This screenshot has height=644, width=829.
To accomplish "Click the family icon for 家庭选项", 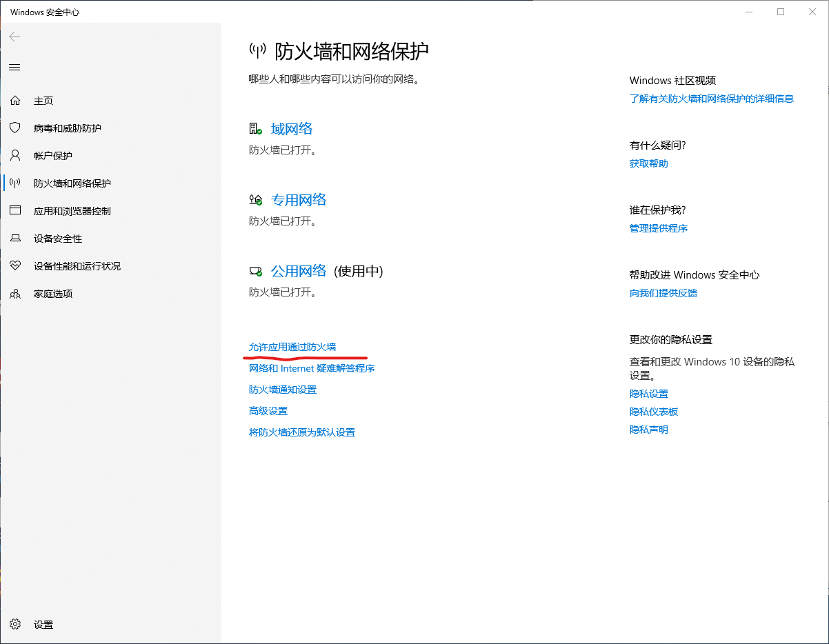I will tap(15, 294).
